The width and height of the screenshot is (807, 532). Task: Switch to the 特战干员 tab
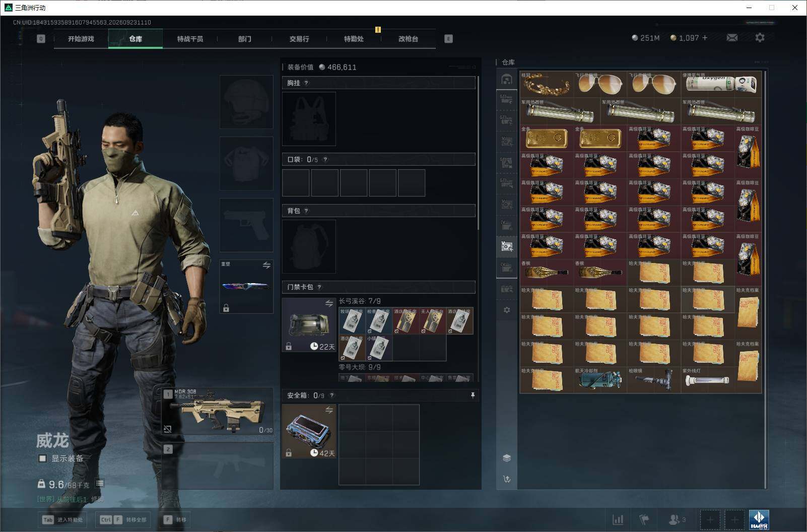[x=190, y=39]
